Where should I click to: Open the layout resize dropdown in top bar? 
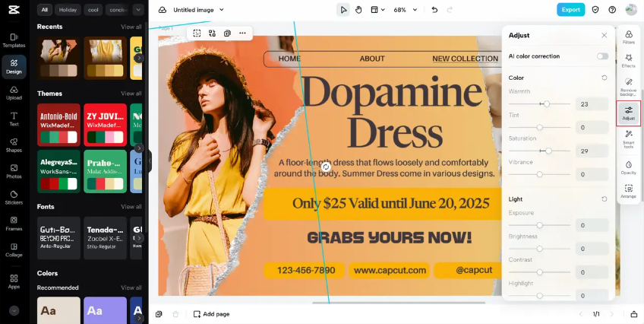[378, 10]
